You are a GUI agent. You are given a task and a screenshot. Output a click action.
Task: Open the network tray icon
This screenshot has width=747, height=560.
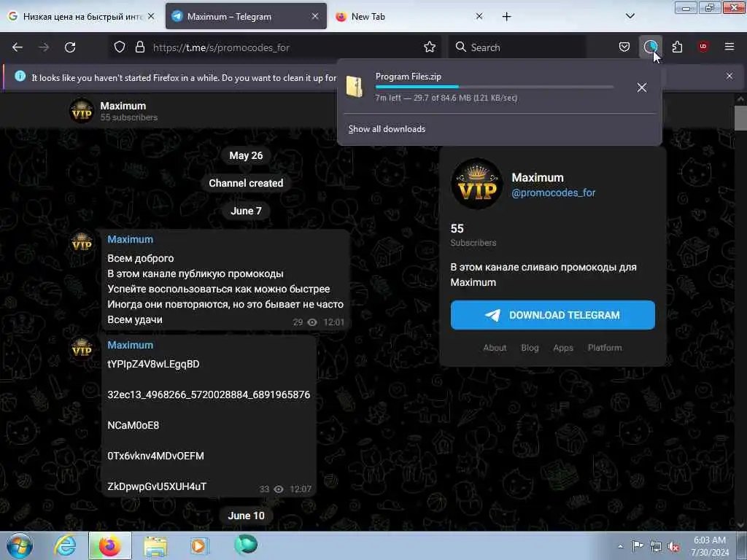pyautogui.click(x=656, y=547)
